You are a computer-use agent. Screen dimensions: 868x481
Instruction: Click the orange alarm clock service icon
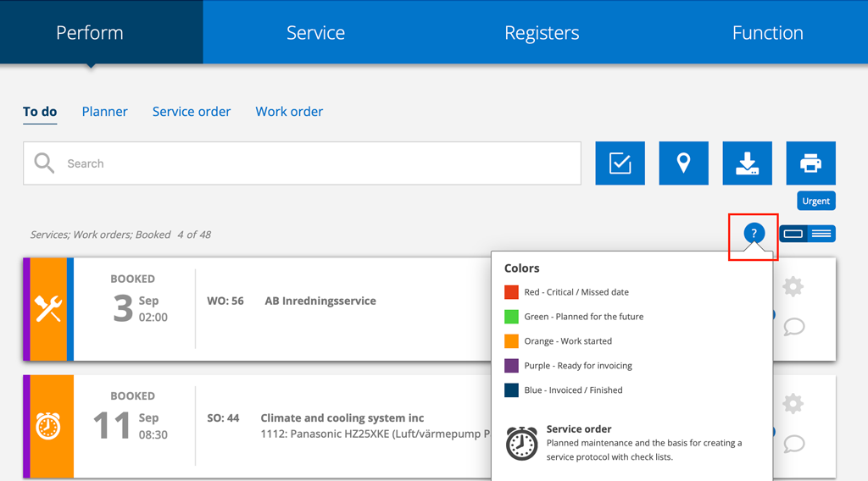tap(48, 426)
